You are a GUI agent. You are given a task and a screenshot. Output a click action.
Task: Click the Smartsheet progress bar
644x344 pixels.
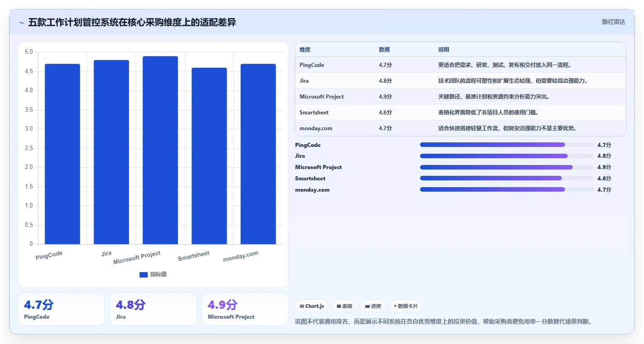click(507, 179)
